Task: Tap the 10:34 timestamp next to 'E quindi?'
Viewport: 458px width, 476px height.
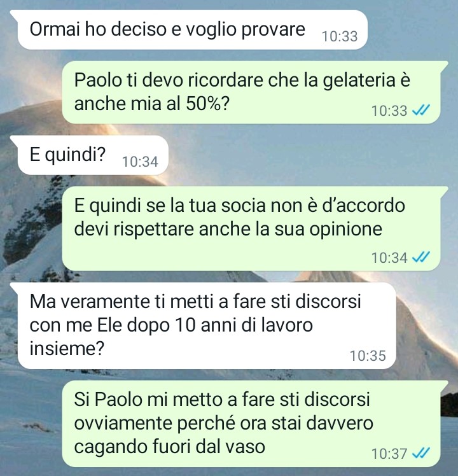Action: (140, 162)
